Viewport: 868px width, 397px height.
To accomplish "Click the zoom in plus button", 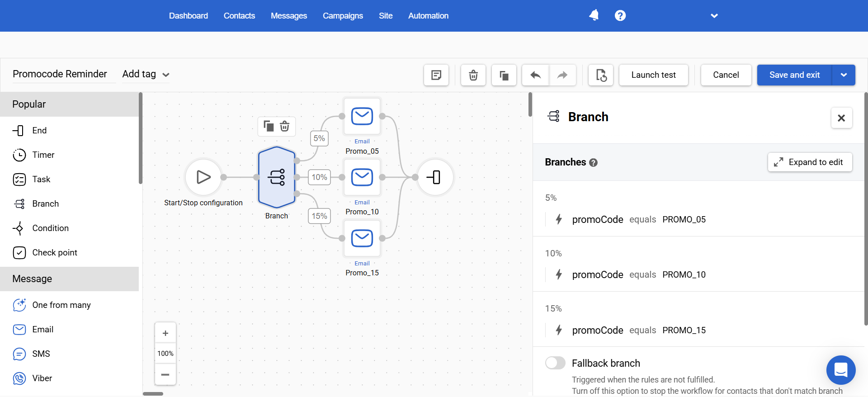I will tap(165, 333).
